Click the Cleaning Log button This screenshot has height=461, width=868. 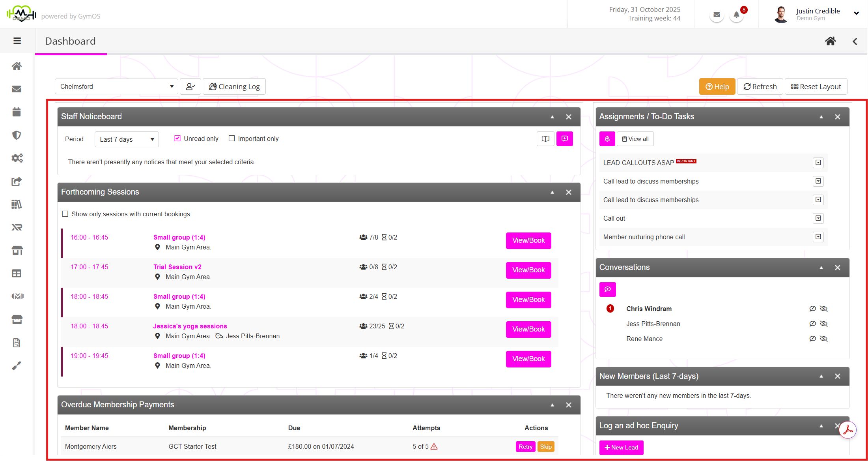pyautogui.click(x=234, y=86)
